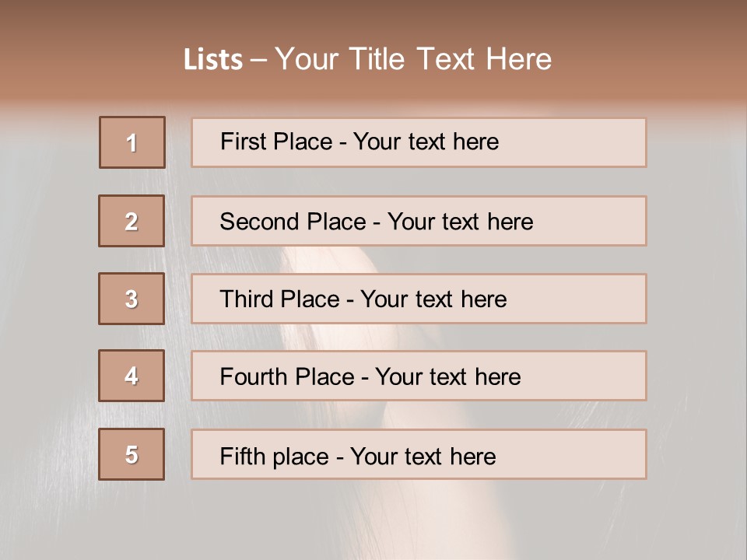Click the bold word Lists in title
Screen dimensions: 747x560
click(x=213, y=60)
